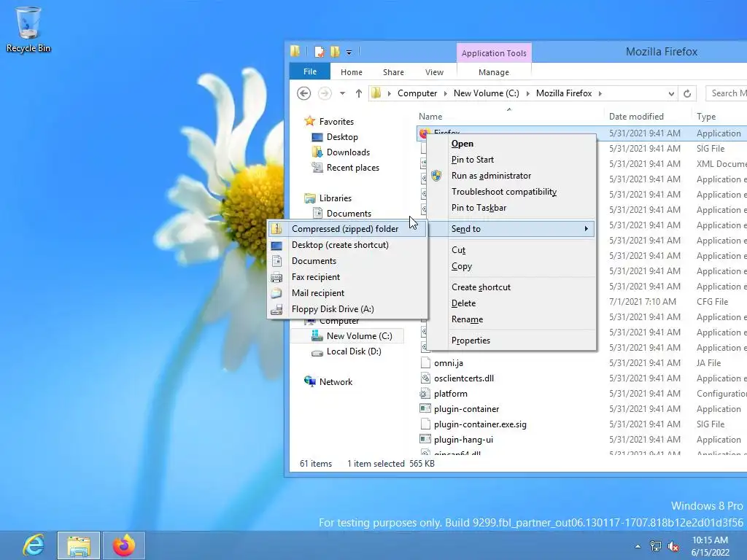This screenshot has width=747, height=560.
Task: Click the Firefox taskbar icon
Action: pos(124,545)
